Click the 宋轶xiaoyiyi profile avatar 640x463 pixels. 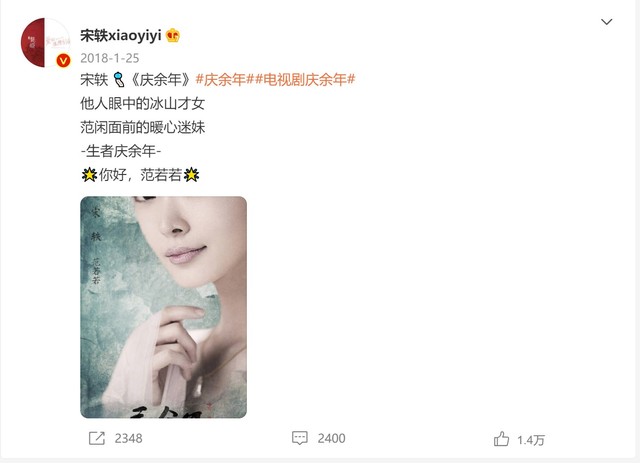45,42
